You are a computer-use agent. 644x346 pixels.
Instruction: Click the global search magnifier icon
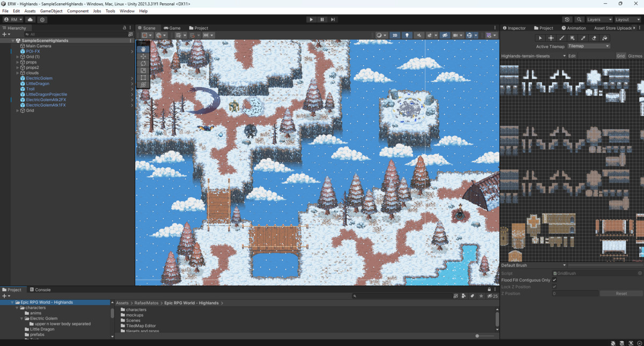tap(579, 19)
